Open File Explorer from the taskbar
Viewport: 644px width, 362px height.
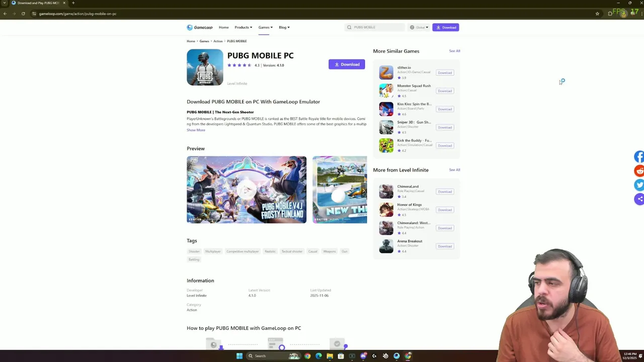pos(330,356)
